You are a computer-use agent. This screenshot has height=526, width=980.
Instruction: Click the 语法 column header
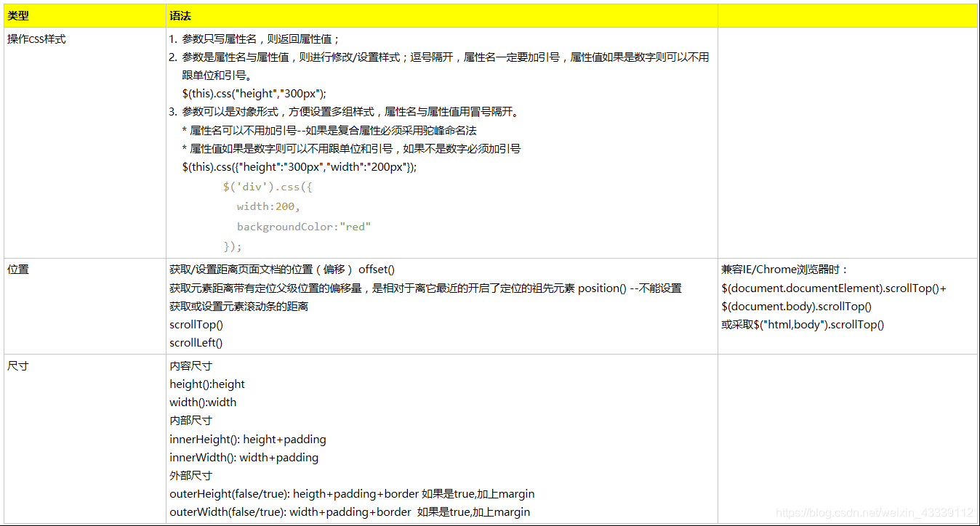point(181,16)
